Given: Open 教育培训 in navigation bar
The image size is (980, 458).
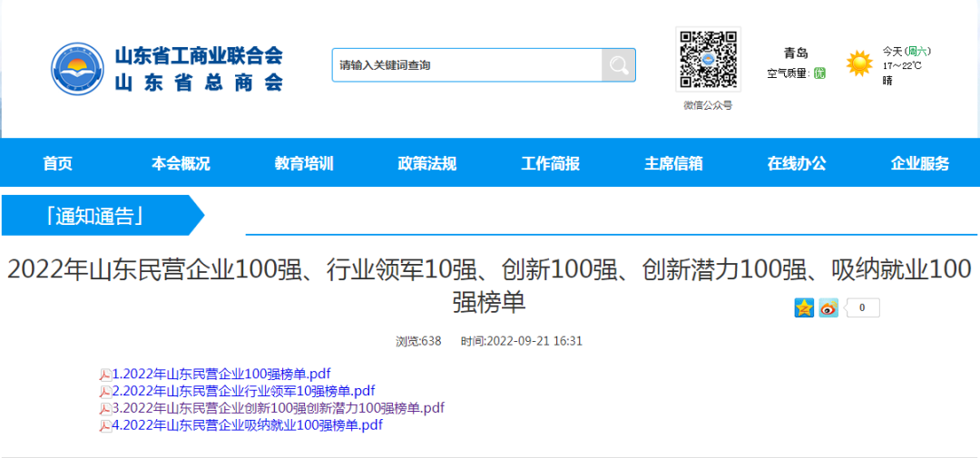Looking at the screenshot, I should pyautogui.click(x=304, y=164).
